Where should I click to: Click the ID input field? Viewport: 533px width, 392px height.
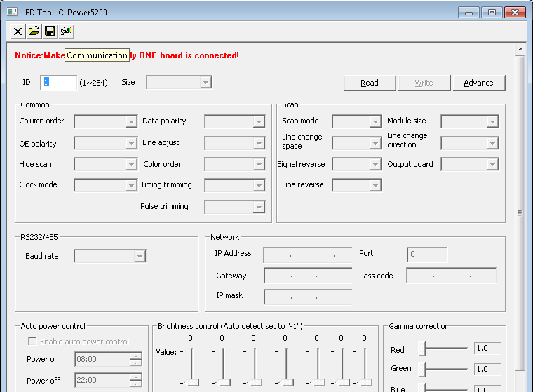point(58,83)
